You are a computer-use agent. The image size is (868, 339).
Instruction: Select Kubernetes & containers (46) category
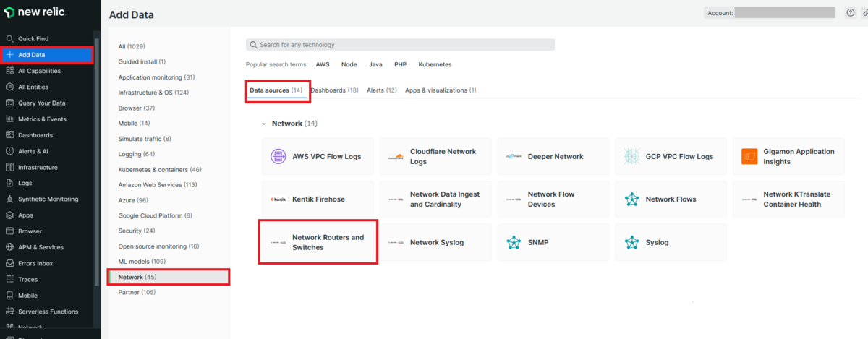click(x=160, y=169)
